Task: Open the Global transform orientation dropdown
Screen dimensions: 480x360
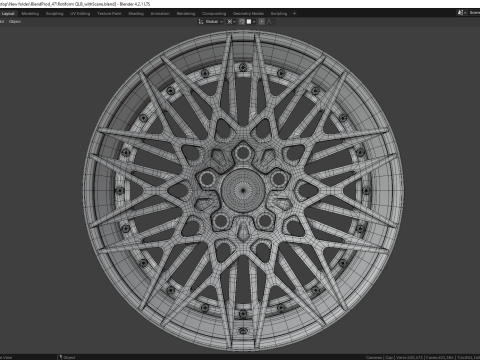Action: [x=211, y=22]
